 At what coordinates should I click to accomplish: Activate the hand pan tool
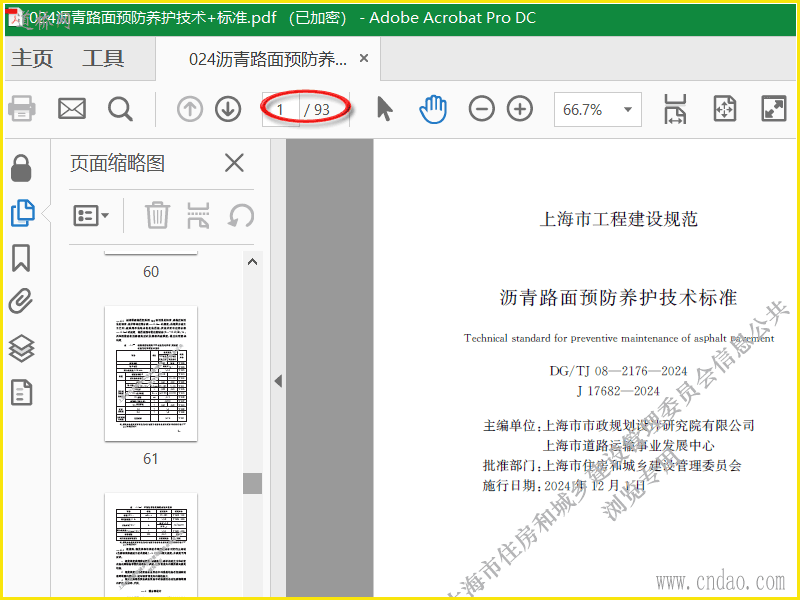pos(433,109)
